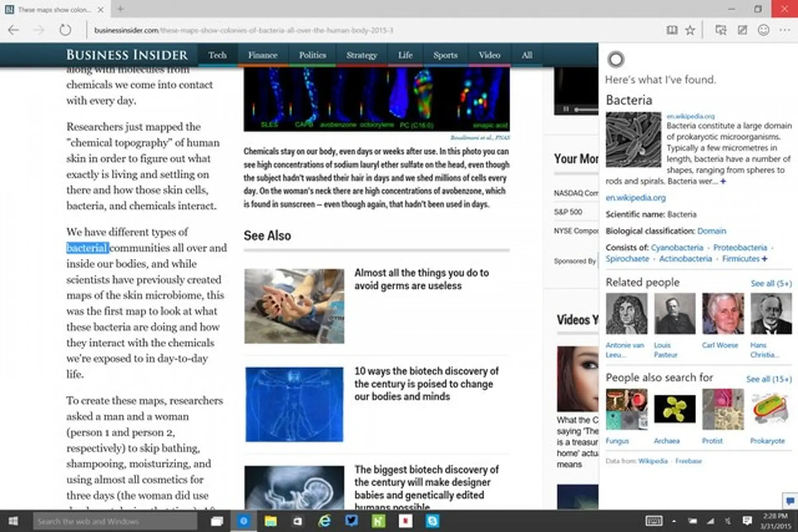Open the Cyanobacteria link
The image size is (798, 532).
[677, 248]
